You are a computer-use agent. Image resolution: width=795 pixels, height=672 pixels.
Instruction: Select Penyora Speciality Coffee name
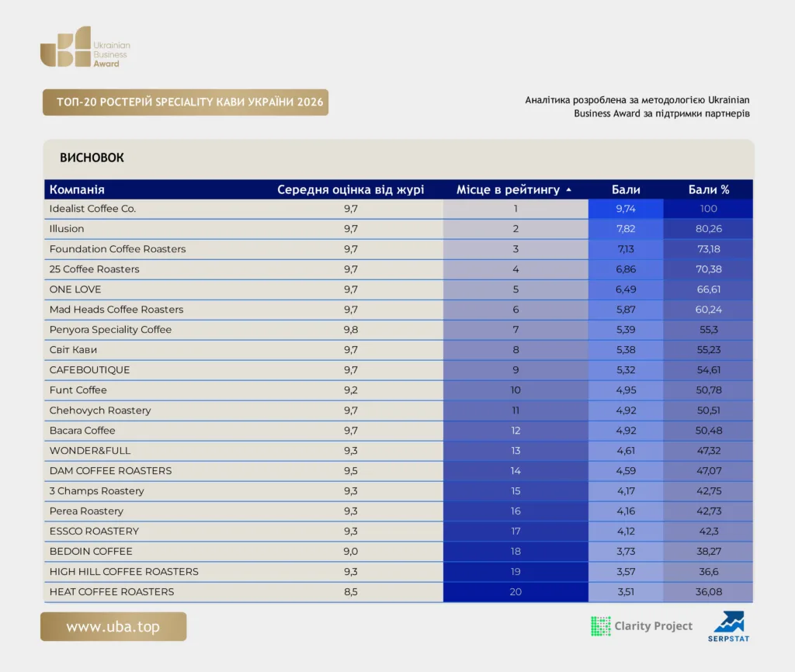point(110,330)
